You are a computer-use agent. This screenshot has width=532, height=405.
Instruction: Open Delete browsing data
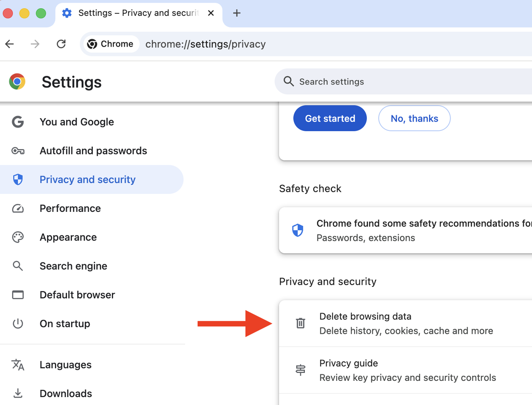(406, 323)
